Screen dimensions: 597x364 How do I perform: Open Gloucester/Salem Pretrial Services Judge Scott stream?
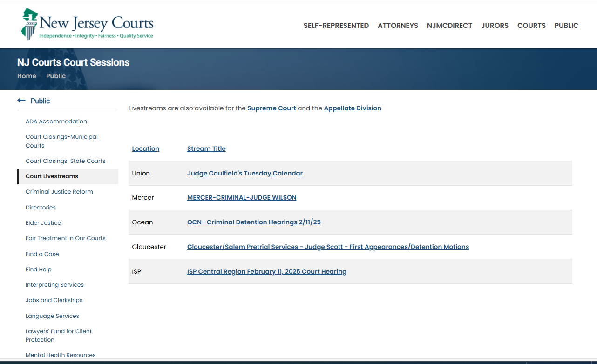pos(328,247)
